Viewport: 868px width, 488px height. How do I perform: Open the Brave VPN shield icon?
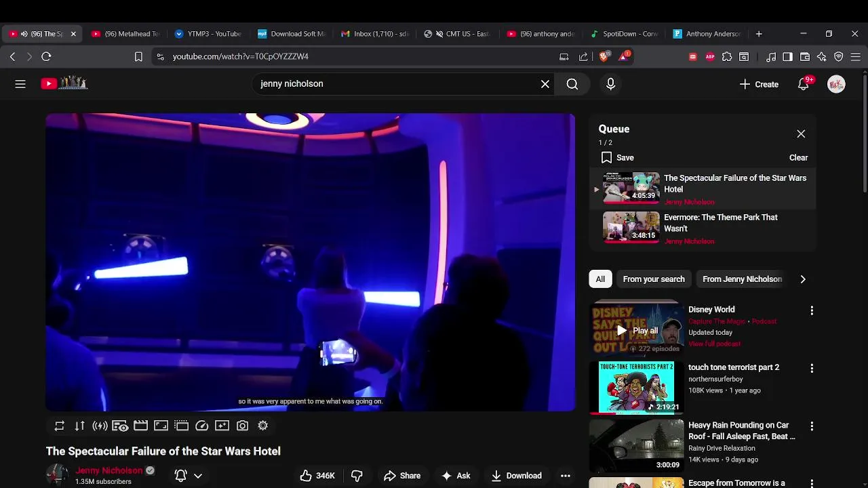pyautogui.click(x=839, y=57)
